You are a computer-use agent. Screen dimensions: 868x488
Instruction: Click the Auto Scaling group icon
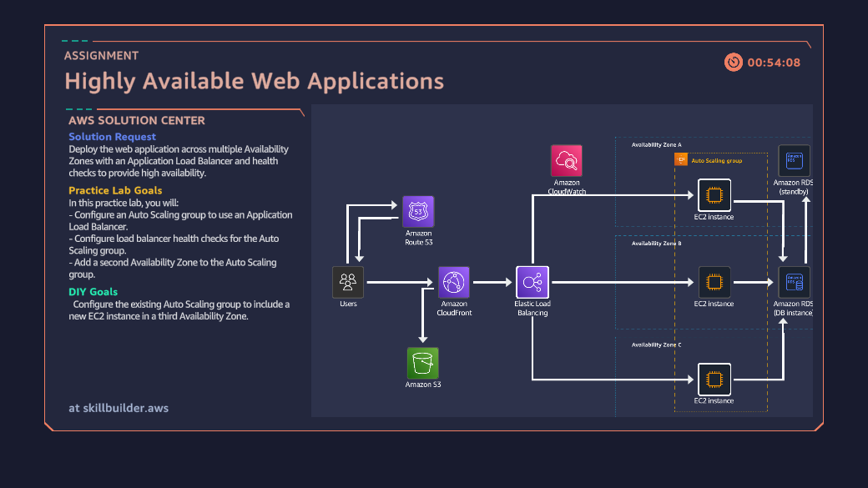click(x=681, y=160)
